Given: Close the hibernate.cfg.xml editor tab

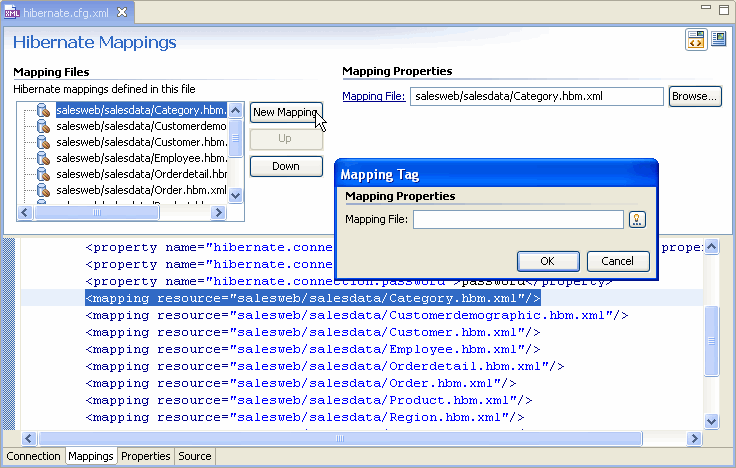Looking at the screenshot, I should tap(122, 12).
